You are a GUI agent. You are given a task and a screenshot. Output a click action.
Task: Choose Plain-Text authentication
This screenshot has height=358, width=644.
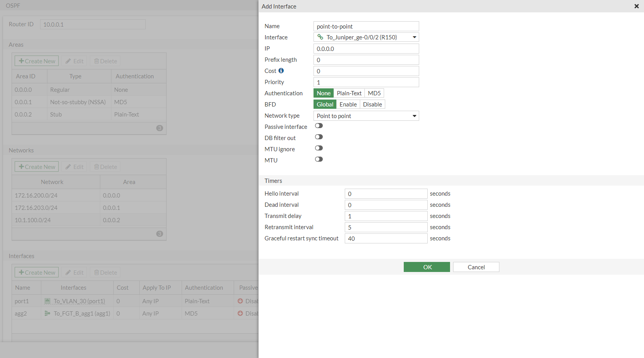(x=349, y=93)
